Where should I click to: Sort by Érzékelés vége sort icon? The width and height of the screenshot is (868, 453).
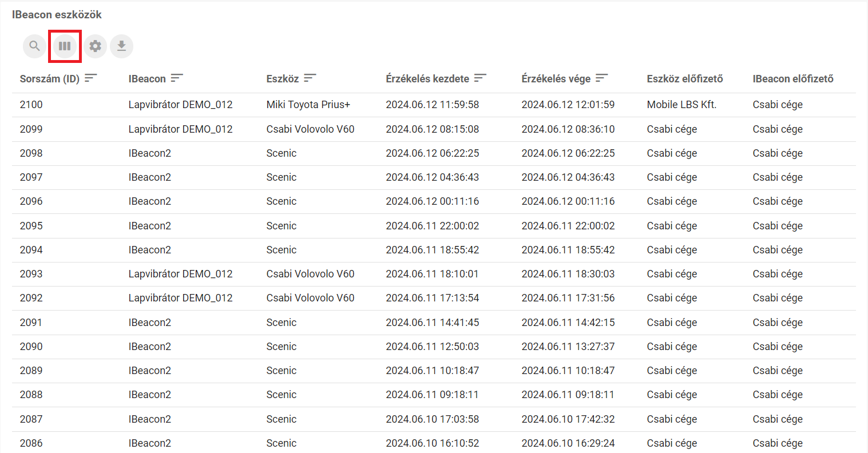click(601, 78)
